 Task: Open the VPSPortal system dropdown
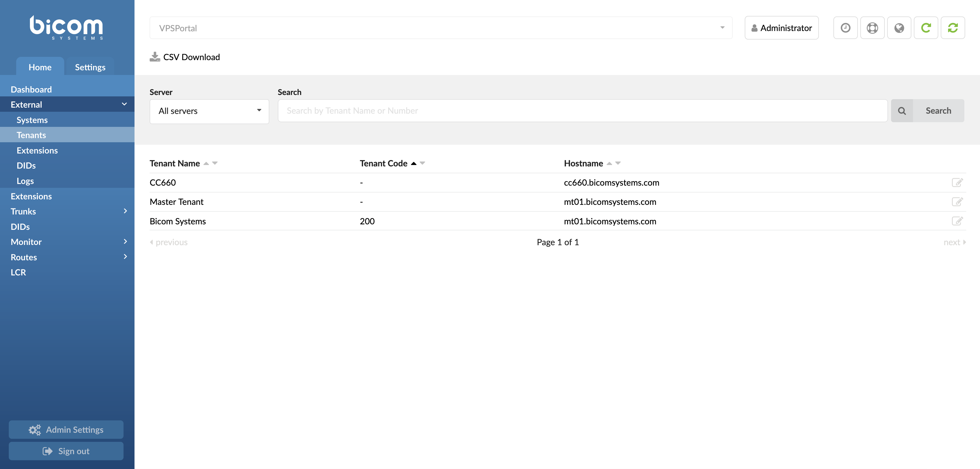click(x=441, y=28)
